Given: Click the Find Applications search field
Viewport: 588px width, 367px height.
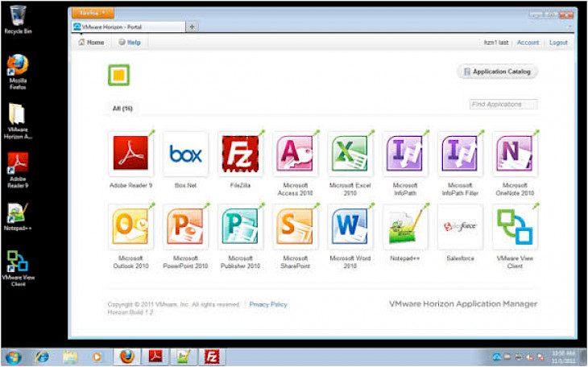Looking at the screenshot, I should click(503, 104).
